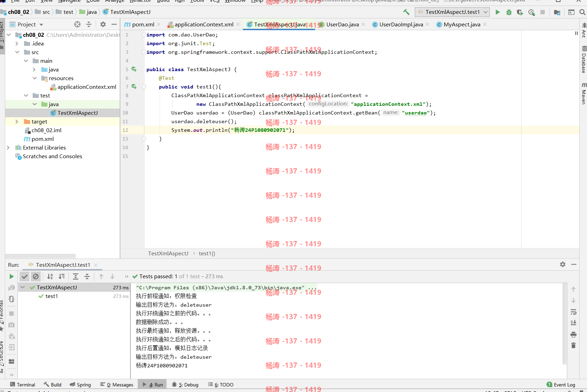Toggle show passed tests checkmark
This screenshot has height=392, width=587.
(24, 276)
